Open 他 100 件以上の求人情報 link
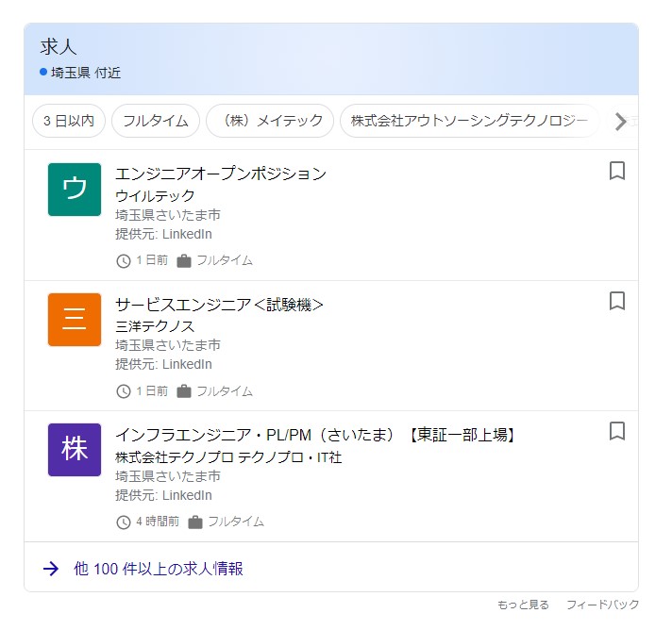Viewport: 672px width, 630px height. 159,569
